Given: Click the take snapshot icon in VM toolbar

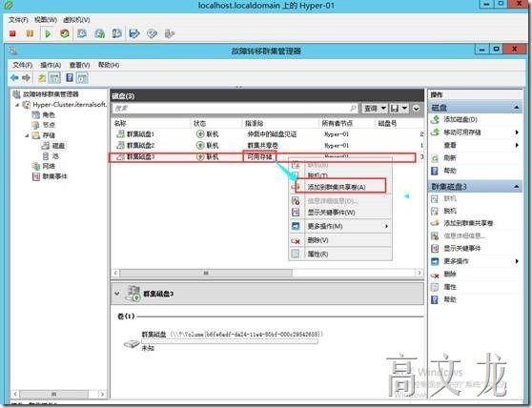Looking at the screenshot, I should (82, 33).
